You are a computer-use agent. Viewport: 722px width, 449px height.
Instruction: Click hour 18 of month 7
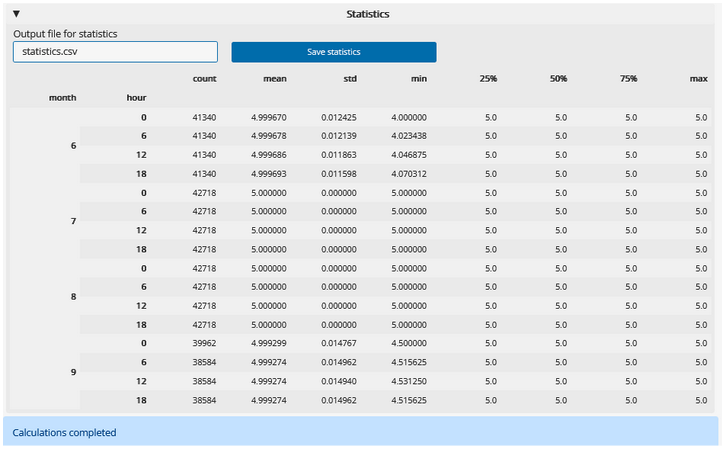(141, 249)
